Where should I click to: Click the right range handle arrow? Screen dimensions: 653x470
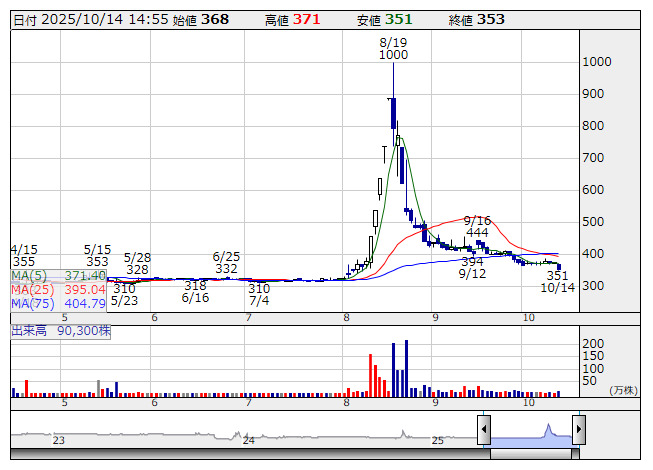click(x=579, y=430)
